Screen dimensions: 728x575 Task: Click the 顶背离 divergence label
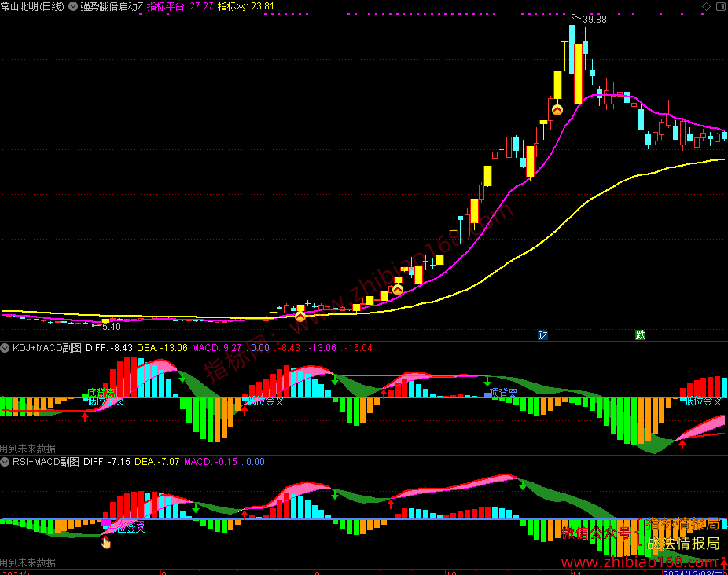[504, 393]
